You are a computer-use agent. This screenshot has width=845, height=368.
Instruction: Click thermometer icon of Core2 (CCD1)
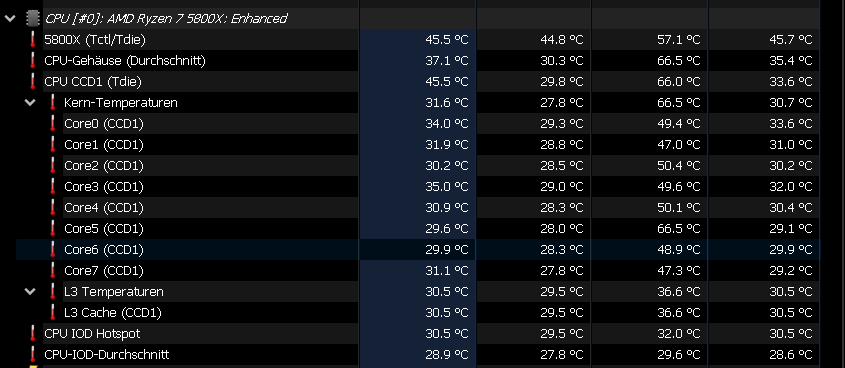52,165
